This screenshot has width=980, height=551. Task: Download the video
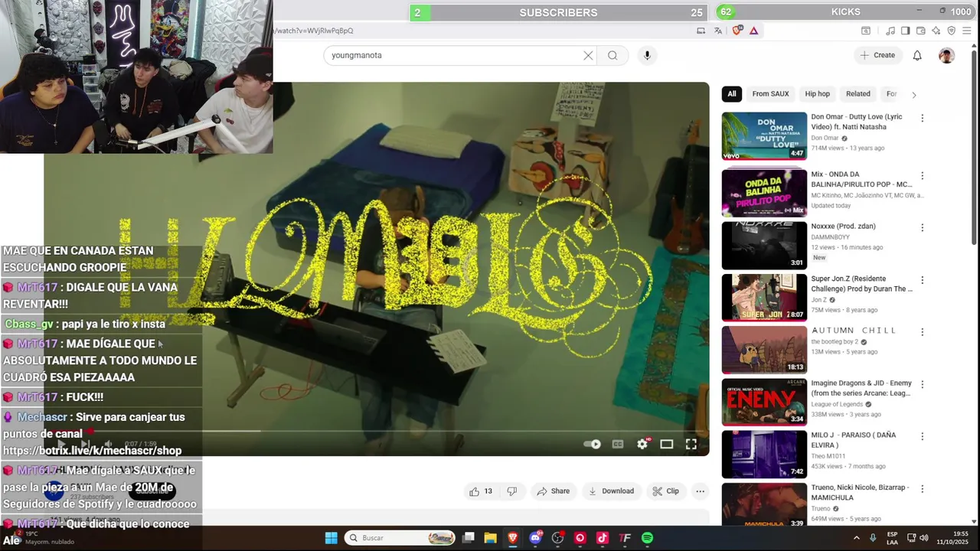coord(611,491)
